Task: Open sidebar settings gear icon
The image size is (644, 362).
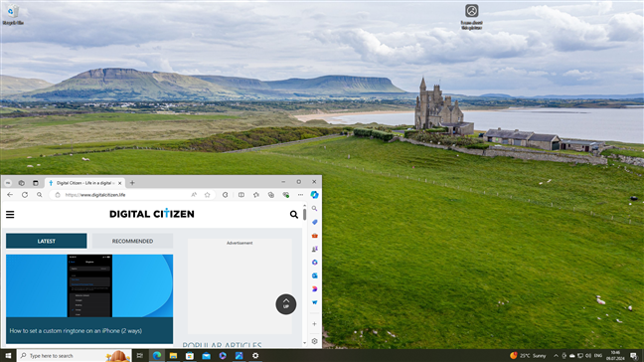Action: 315,341
